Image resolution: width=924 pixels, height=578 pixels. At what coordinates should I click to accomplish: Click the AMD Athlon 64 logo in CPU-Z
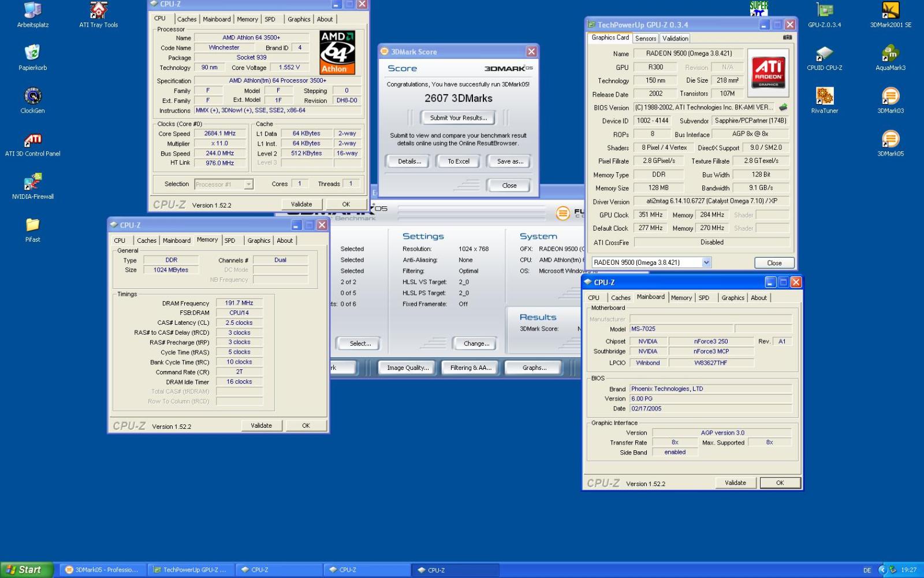337,53
